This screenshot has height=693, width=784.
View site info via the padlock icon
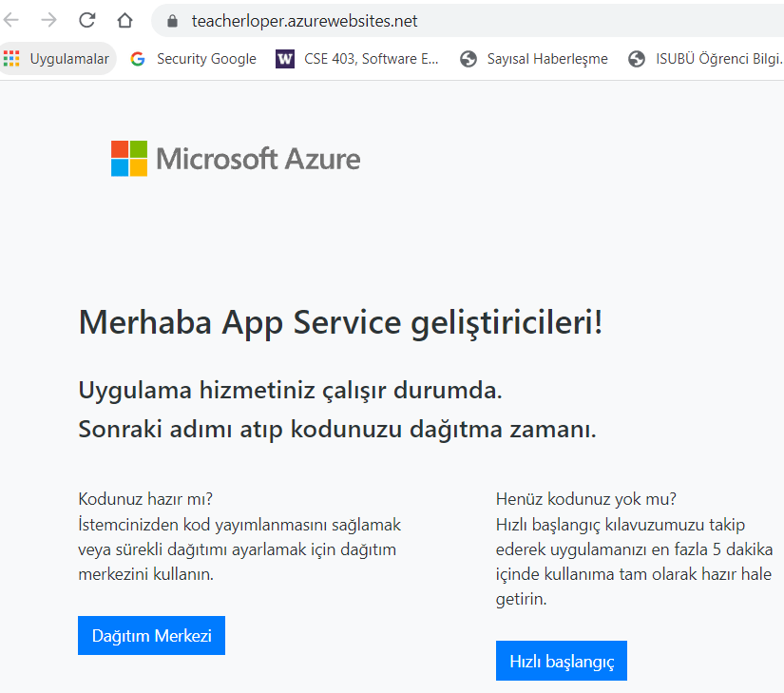[x=172, y=21]
